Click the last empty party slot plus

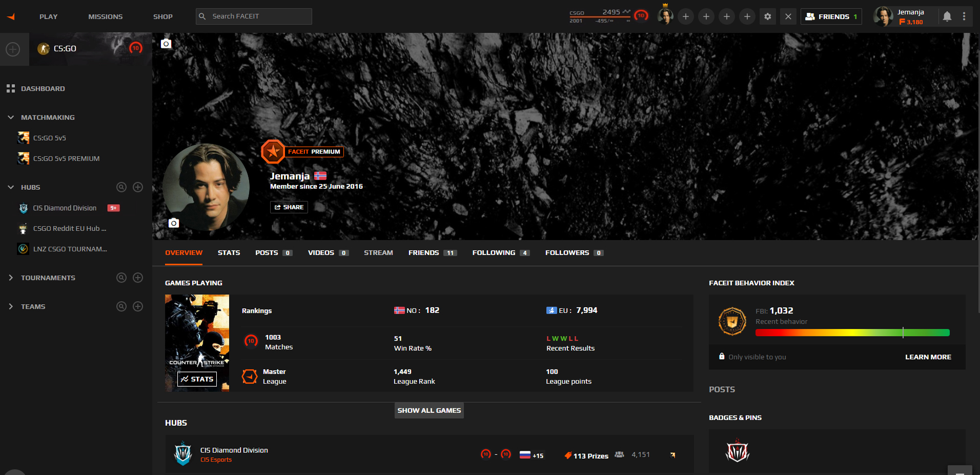click(x=747, y=16)
